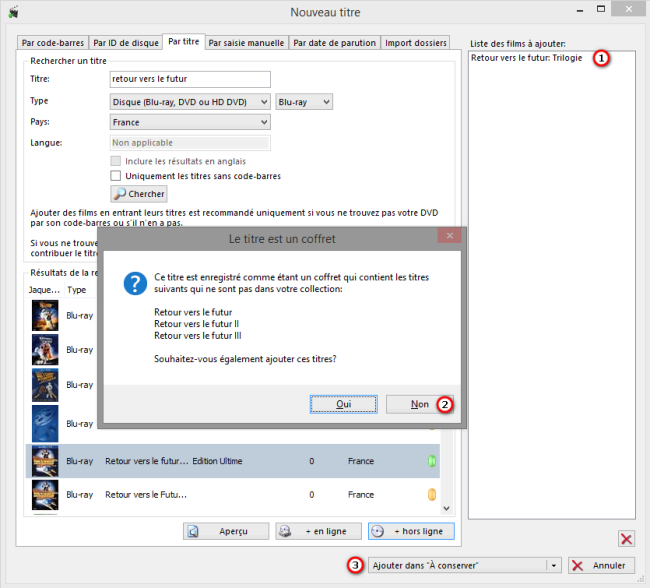
Task: Click the Aperçu preview icon button
Action: pos(226,531)
